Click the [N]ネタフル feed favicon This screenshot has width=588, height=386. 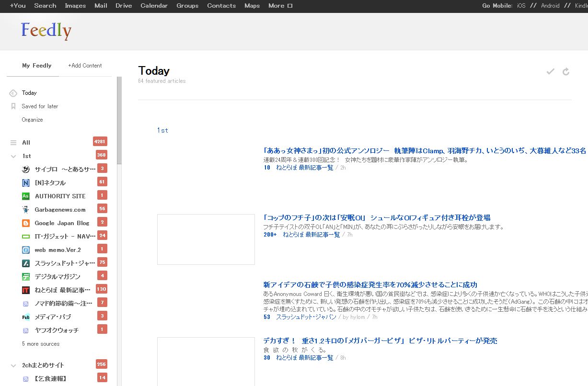(x=26, y=182)
